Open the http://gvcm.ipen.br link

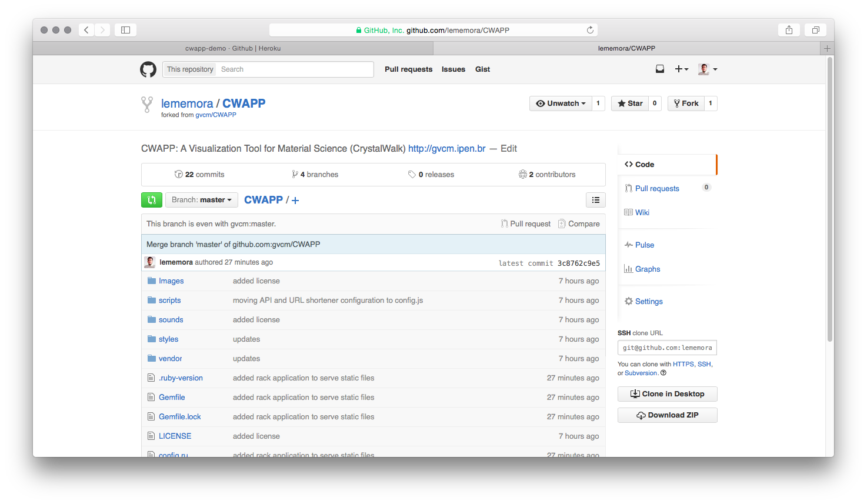click(x=447, y=149)
